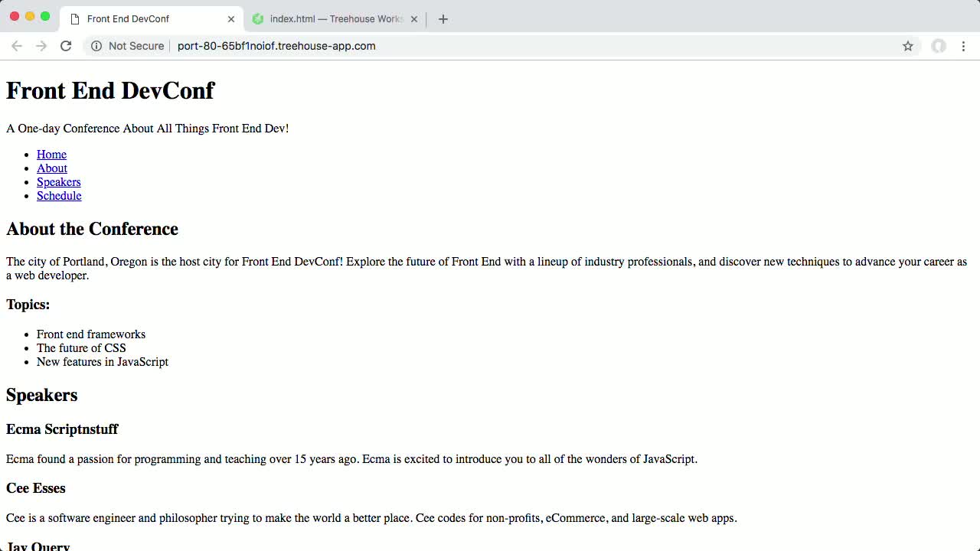This screenshot has height=551, width=980.
Task: Click the Front End DevConf page title
Action: (110, 90)
